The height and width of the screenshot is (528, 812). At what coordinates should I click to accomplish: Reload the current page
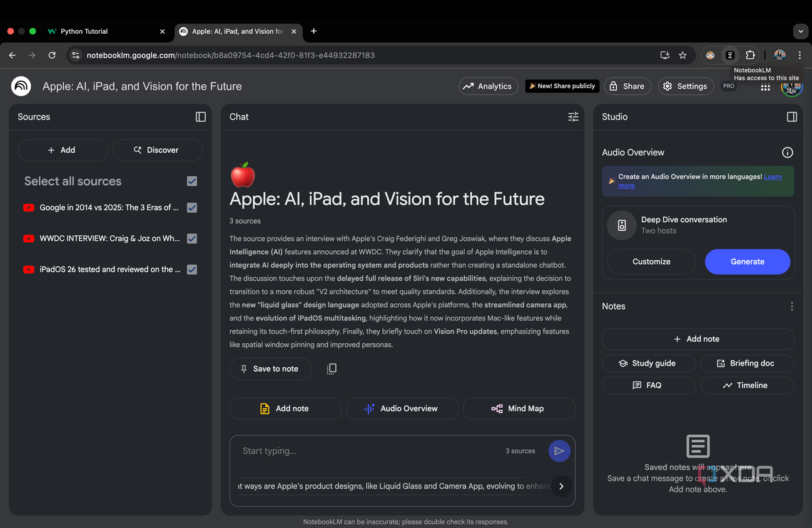[52, 55]
